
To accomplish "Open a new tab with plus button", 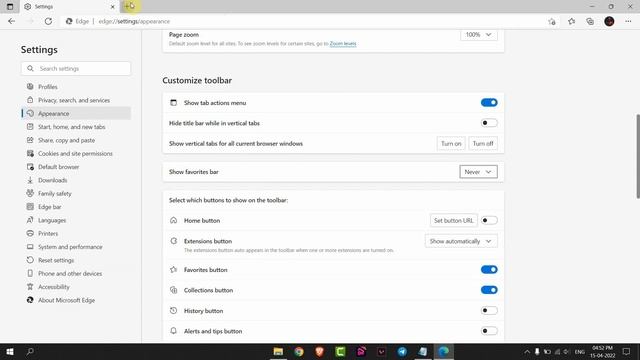I will point(128,6).
